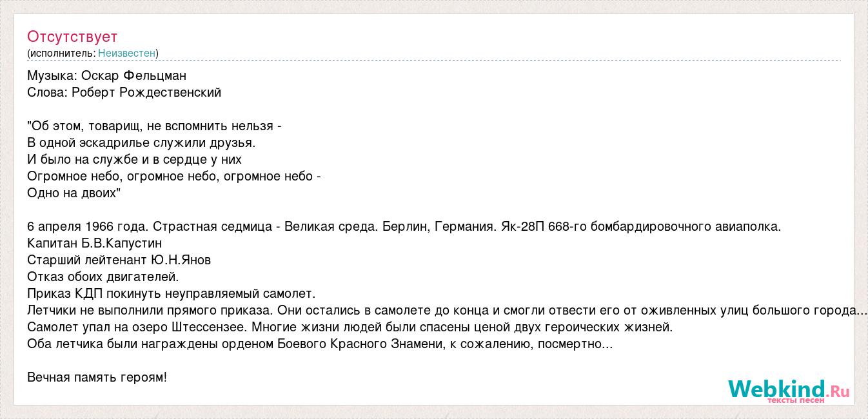Click the line Капитан Б.В.Капустин
The width and height of the screenshot is (868, 419).
[95, 243]
